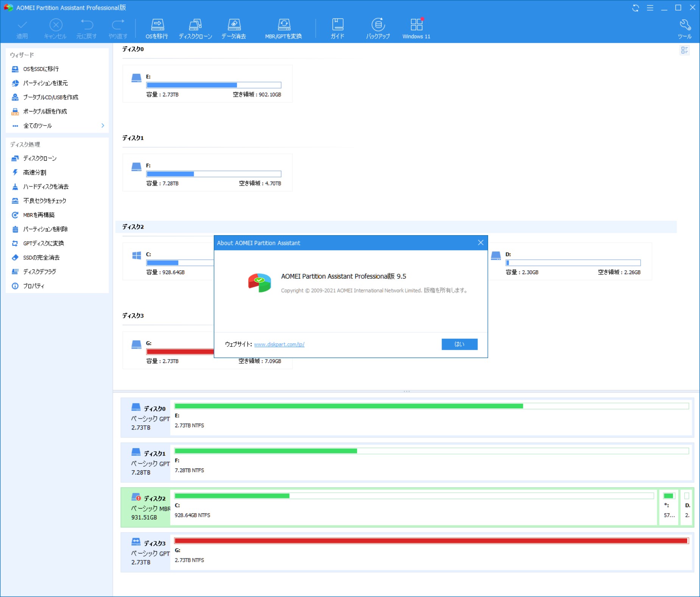Viewport: 700px width, 597px height.
Task: Open バックアップ from the toolbar
Action: [x=378, y=28]
